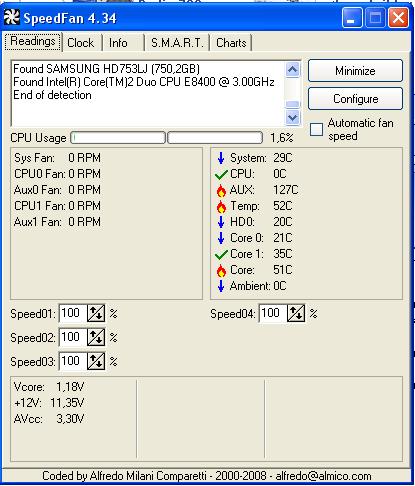Screen dimensions: 415x486
Task: Switch to the S.M.A.R.T. tab
Action: (177, 43)
